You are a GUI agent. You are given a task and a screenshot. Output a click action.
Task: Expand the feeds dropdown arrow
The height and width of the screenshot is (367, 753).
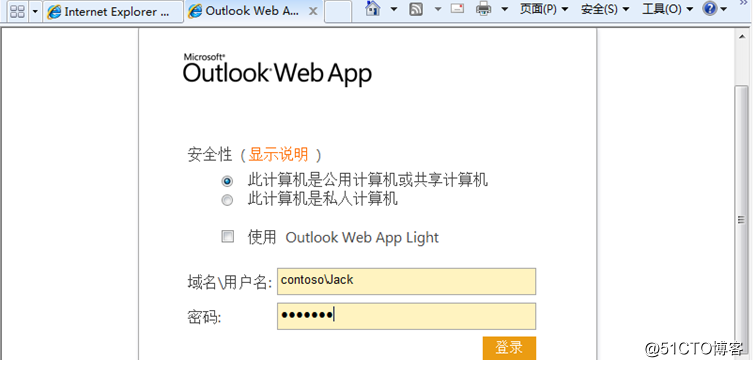coord(438,9)
